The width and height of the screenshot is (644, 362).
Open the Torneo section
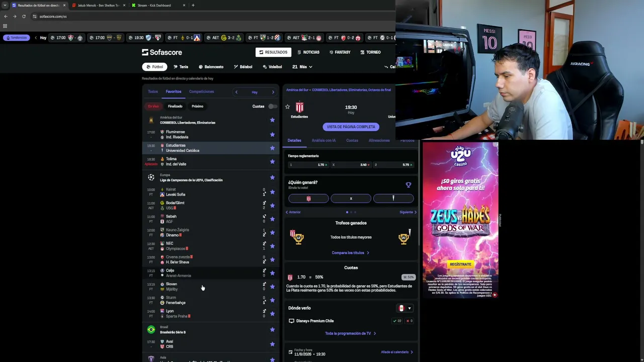(x=370, y=52)
